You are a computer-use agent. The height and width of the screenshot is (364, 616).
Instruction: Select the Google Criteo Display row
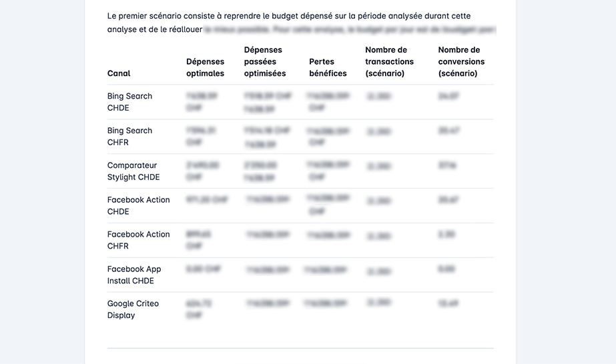point(300,309)
